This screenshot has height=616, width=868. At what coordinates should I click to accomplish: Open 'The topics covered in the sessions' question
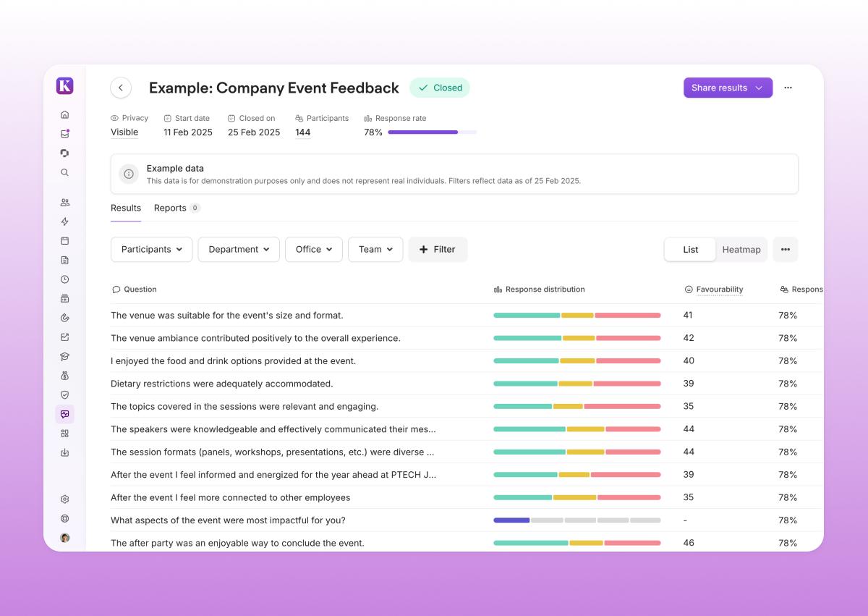(244, 407)
